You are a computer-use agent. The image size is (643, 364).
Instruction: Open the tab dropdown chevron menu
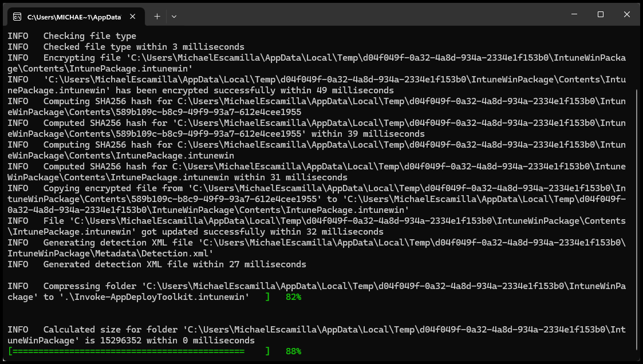click(x=173, y=17)
